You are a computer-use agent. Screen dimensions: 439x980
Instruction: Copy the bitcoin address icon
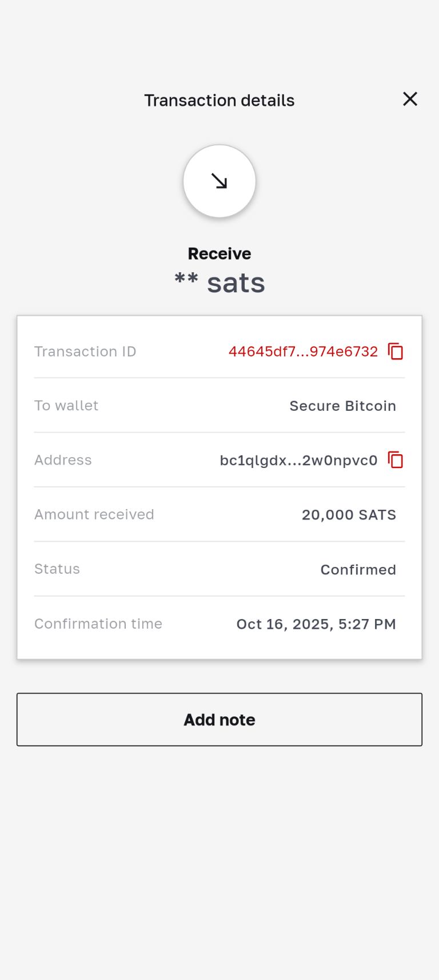coord(396,460)
